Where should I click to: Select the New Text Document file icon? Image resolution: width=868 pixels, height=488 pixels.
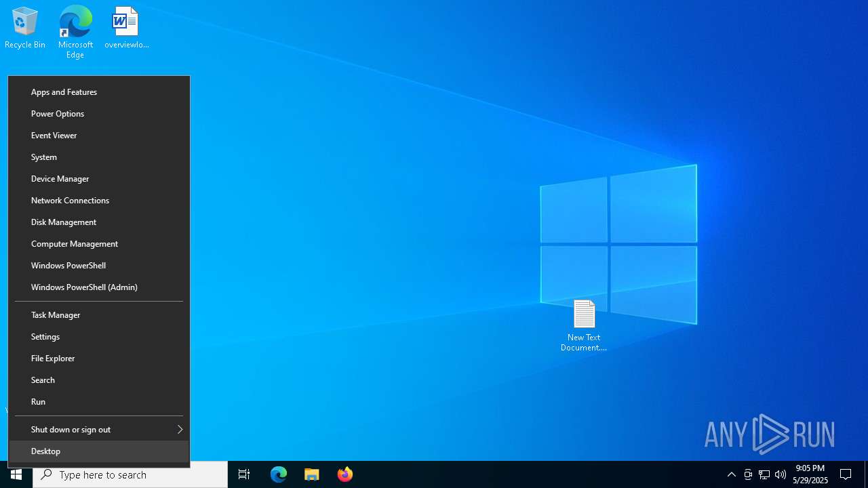pos(584,325)
